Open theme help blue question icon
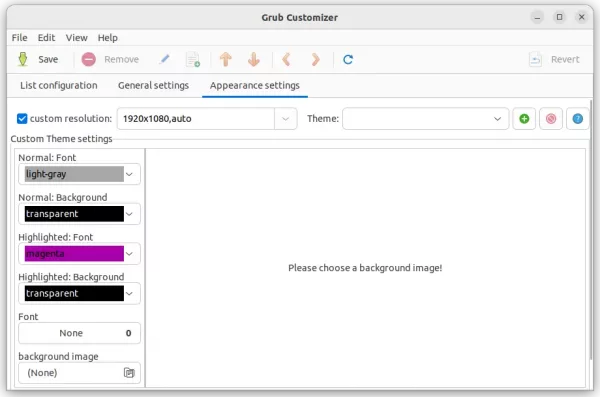The image size is (600, 397). tap(577, 119)
